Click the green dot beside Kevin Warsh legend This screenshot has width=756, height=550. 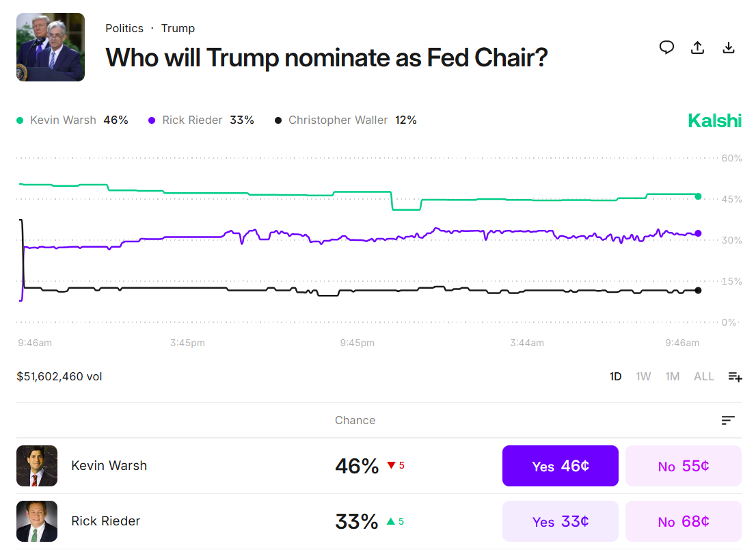20,120
